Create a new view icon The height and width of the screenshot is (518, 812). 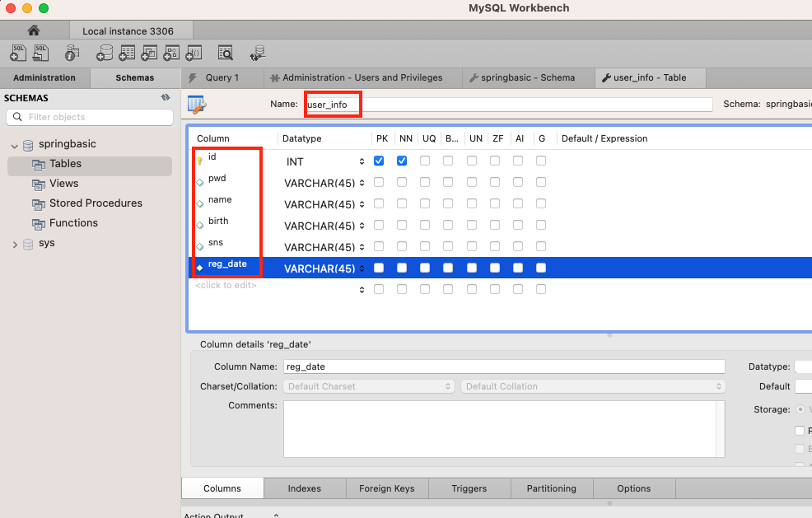click(x=149, y=53)
